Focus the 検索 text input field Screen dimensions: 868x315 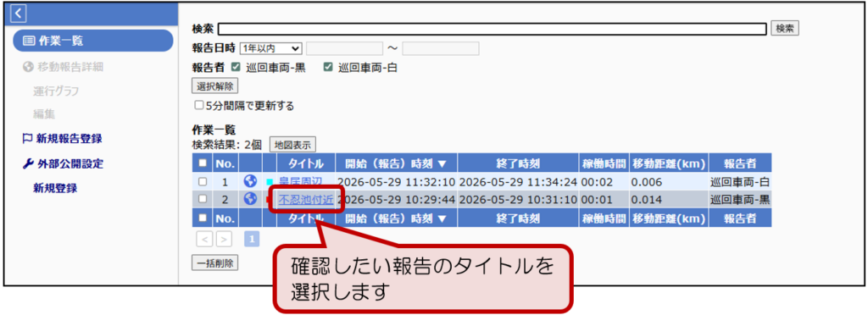pos(492,29)
